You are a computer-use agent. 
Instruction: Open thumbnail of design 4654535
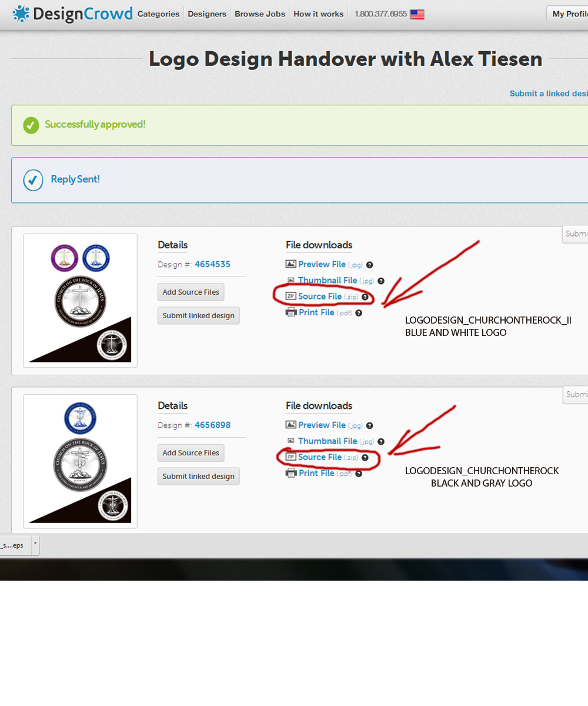[81, 301]
